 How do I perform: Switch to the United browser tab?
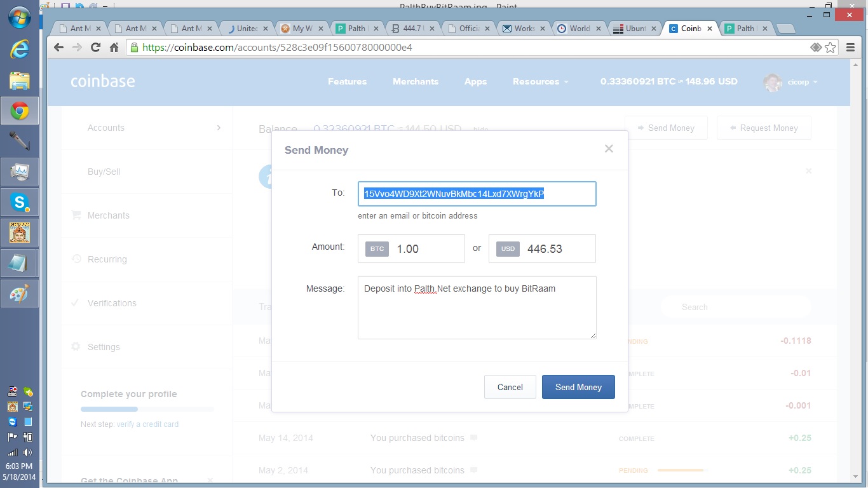[x=247, y=29]
